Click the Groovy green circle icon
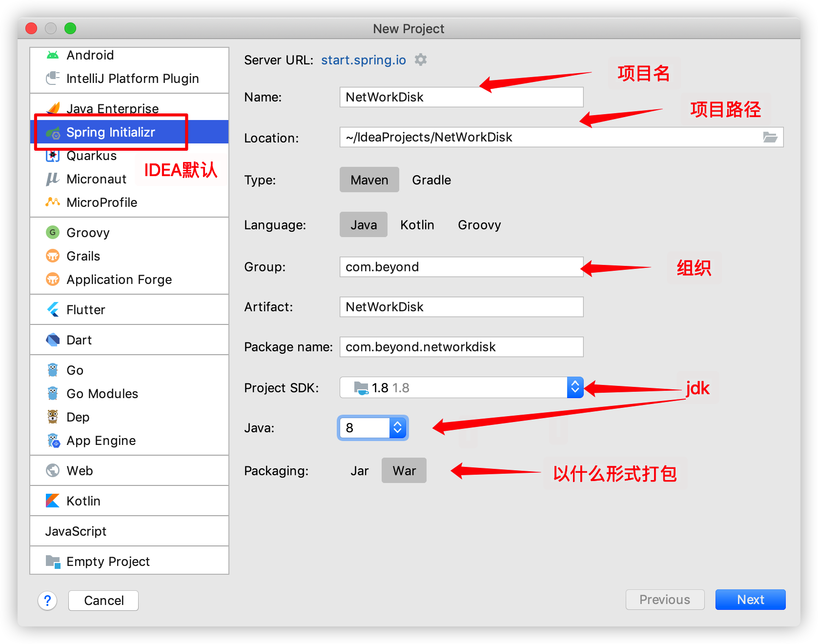Viewport: 818px width, 644px height. [53, 233]
